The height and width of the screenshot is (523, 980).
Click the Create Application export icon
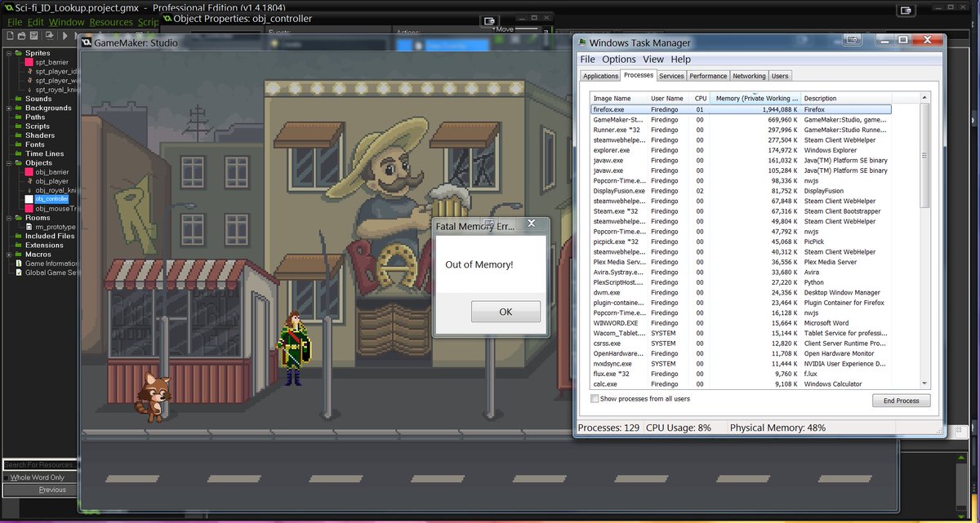[49, 36]
